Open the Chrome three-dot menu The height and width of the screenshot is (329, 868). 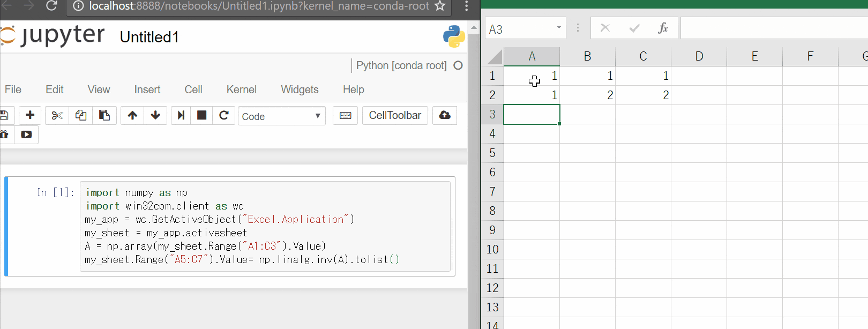[467, 6]
